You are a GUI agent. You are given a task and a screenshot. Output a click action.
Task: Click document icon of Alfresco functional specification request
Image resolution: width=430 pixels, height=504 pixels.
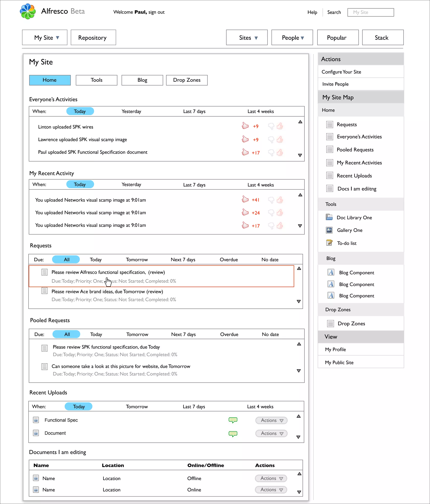[x=44, y=272]
